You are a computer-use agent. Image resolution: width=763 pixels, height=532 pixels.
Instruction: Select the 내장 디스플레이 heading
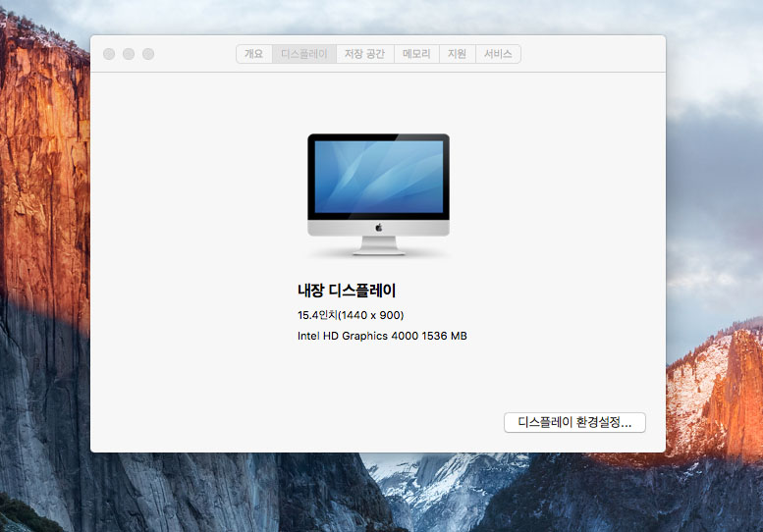[x=347, y=291]
